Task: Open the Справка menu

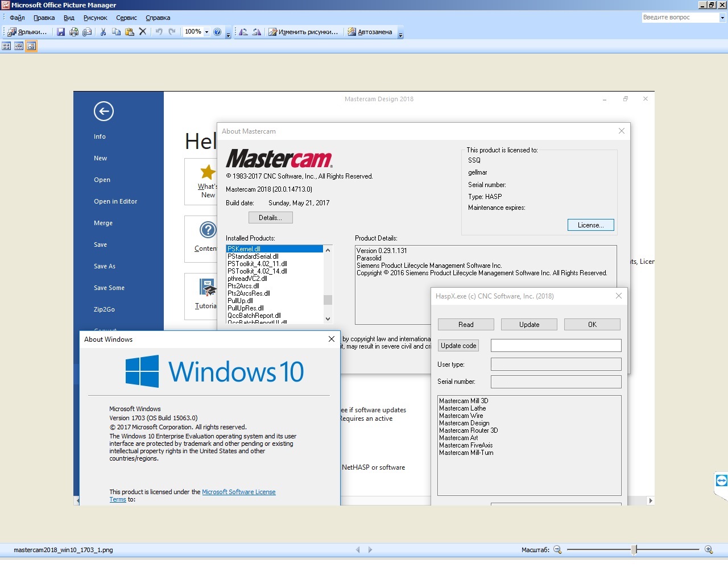Action: pos(158,18)
